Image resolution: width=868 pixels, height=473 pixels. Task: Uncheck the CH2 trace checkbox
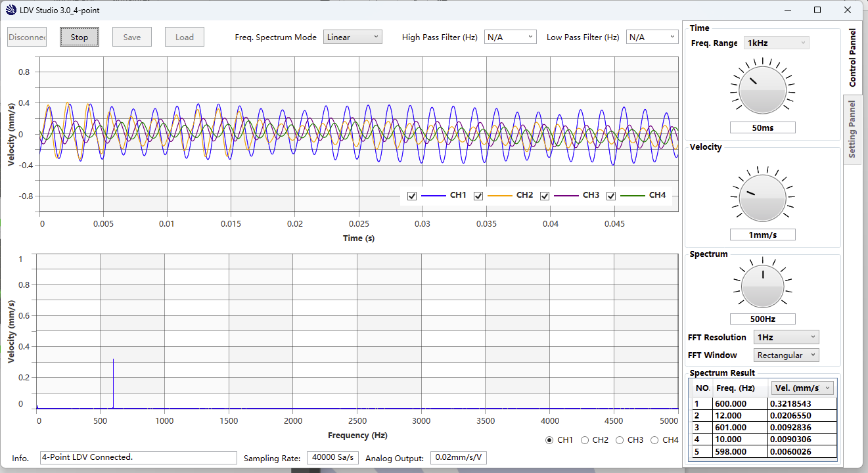[x=478, y=196]
